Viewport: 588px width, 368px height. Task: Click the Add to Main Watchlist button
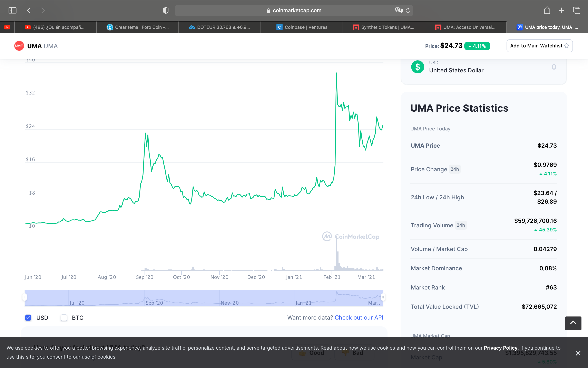coord(539,46)
